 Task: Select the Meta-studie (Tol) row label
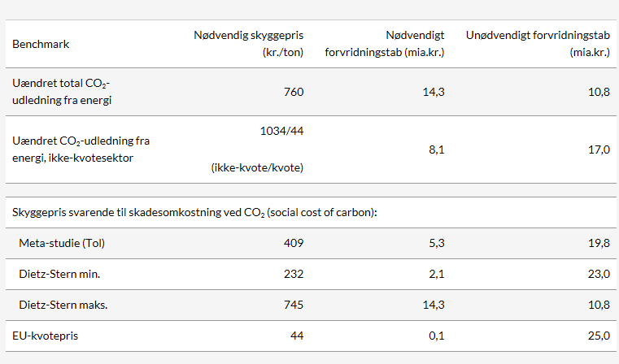(62, 243)
